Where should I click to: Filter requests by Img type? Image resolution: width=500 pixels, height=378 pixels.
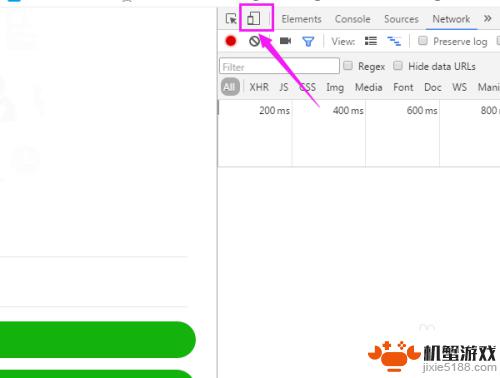coord(335,88)
